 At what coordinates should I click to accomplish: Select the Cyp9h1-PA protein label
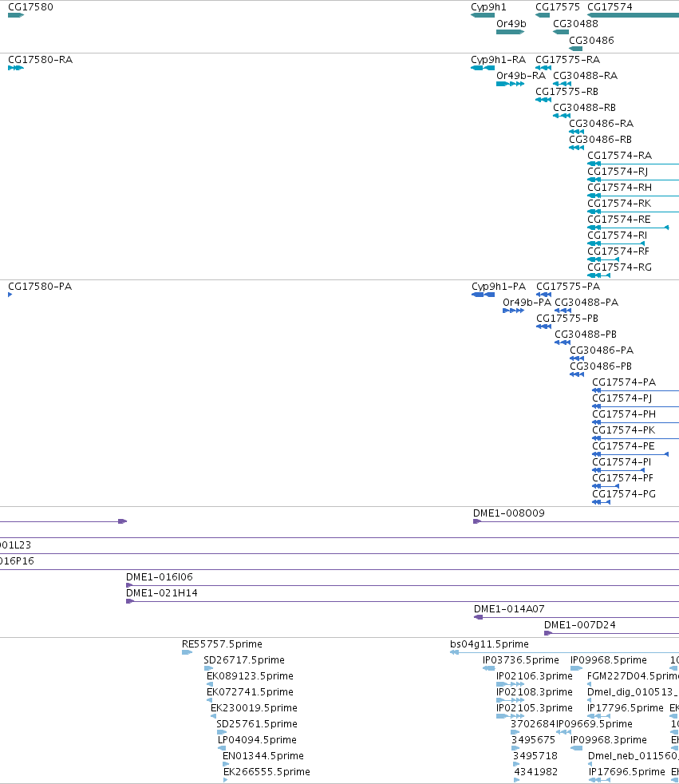point(499,287)
